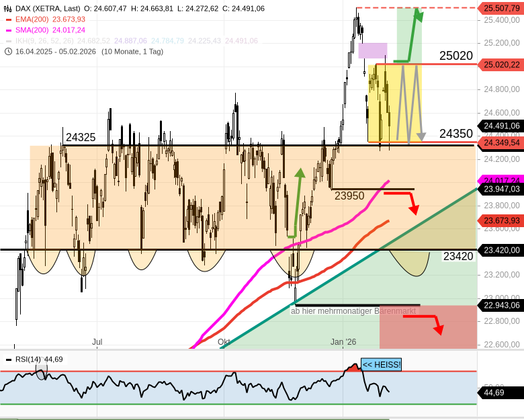Click the magenta SMA(200) legend marker

pos(9,30)
